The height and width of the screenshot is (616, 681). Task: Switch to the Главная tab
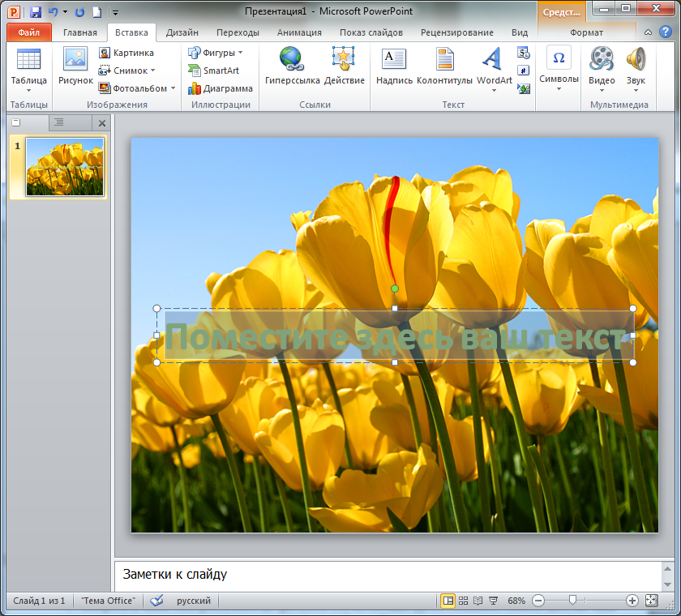pyautogui.click(x=80, y=32)
